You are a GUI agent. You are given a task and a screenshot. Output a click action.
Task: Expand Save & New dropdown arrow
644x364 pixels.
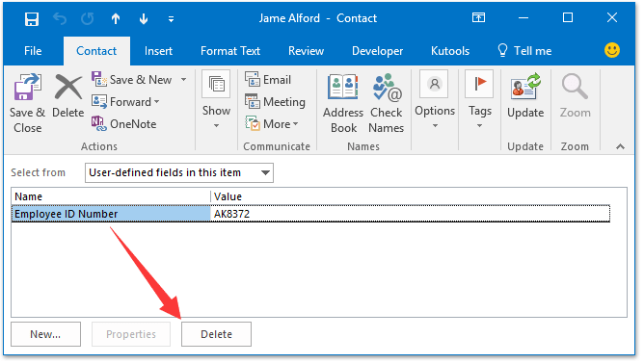[x=183, y=80]
